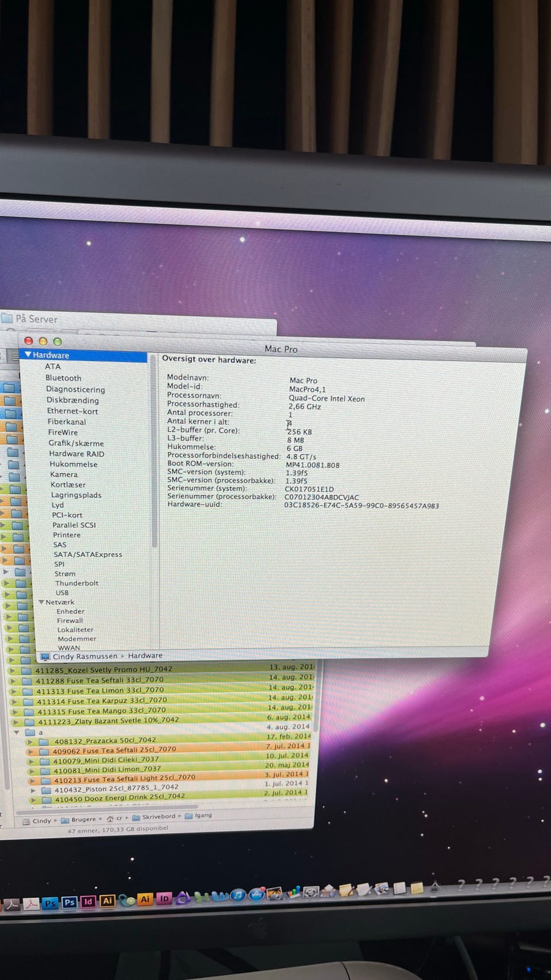Collapse the folder named a
The width and height of the screenshot is (551, 980).
coord(17,733)
